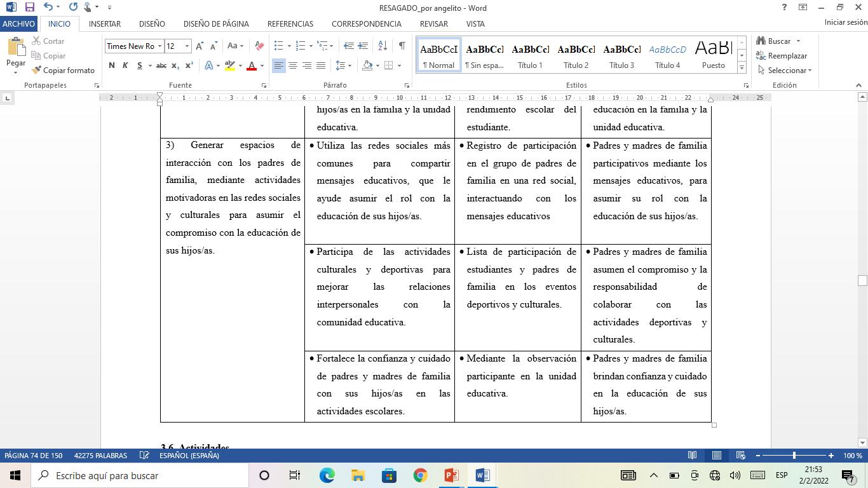
Task: Open the Seleccionar dropdown
Action: [x=784, y=71]
